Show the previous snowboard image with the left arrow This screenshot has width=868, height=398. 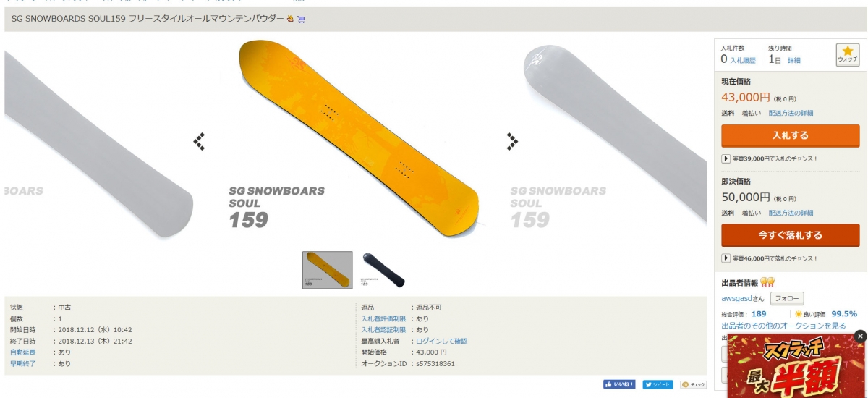point(200,142)
